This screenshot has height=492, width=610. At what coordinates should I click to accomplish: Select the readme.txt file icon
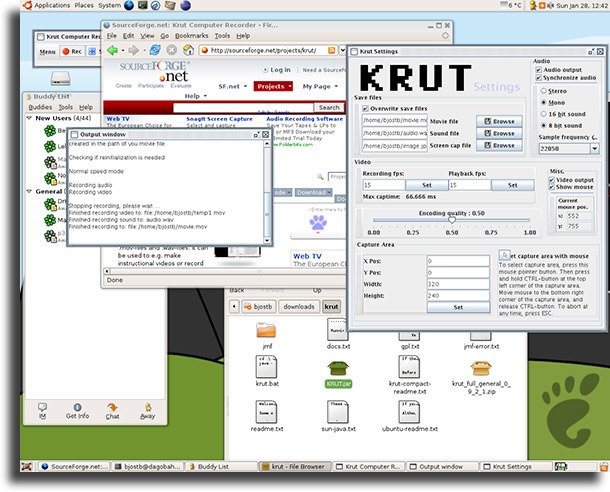point(266,412)
